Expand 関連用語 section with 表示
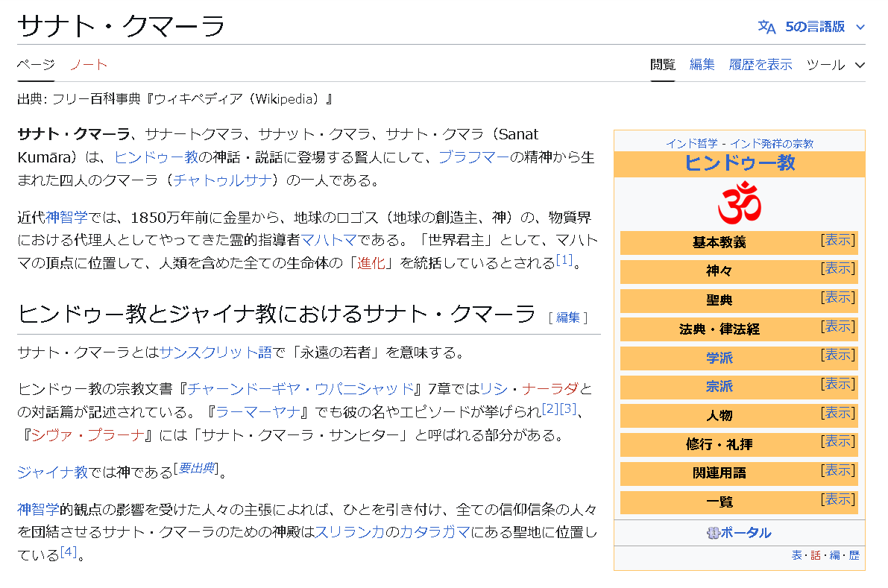 [x=838, y=470]
